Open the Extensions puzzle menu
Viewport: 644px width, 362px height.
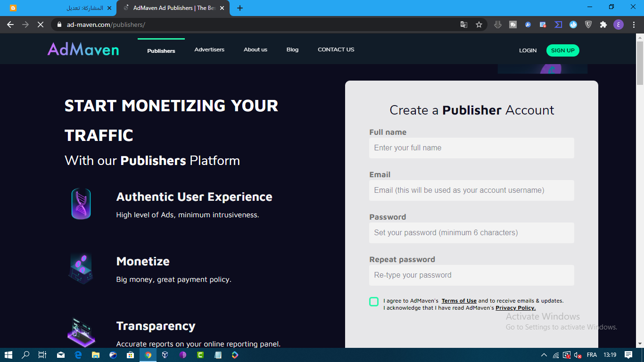(603, 25)
